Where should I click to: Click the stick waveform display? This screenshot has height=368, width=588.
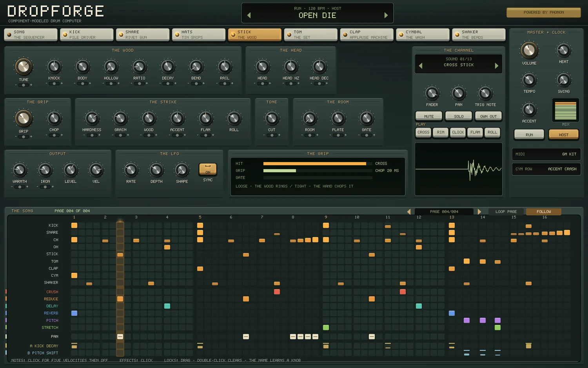click(x=459, y=169)
